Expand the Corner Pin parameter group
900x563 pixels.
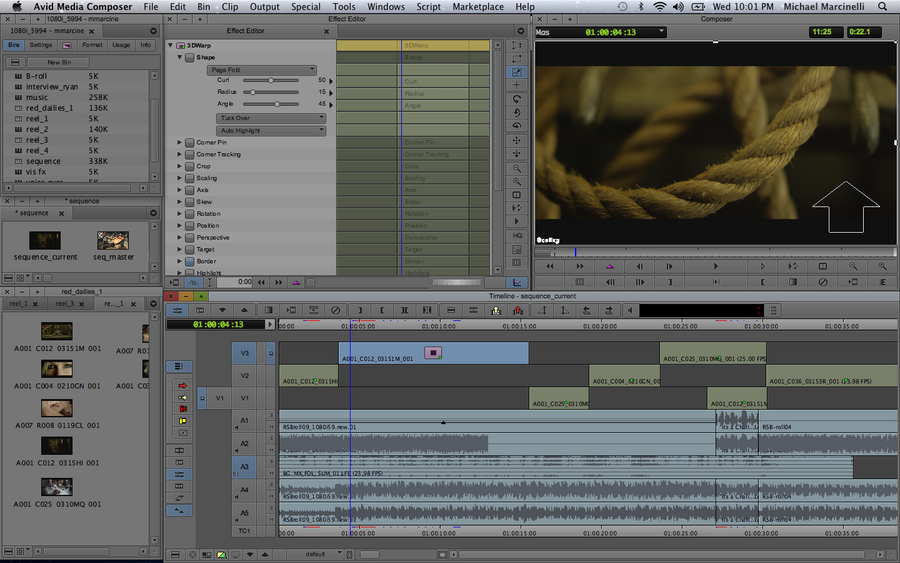click(x=180, y=143)
